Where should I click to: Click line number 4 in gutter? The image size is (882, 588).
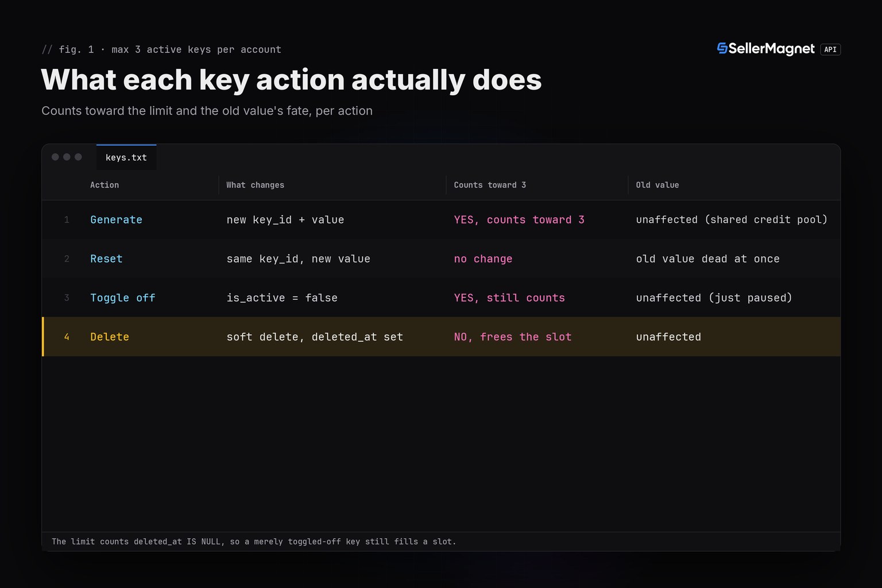coord(67,337)
